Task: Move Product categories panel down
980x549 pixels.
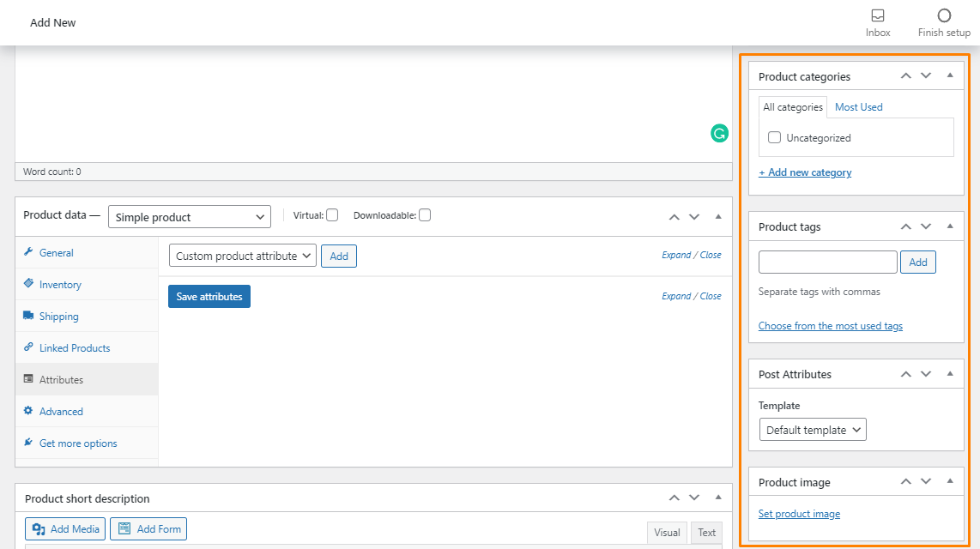Action: (x=926, y=75)
